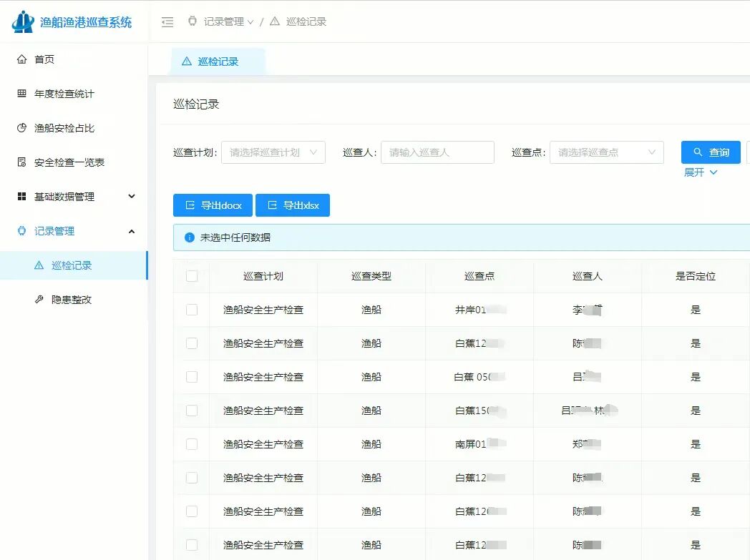Click the pie chart icon for 渔船安检占比

[21, 128]
